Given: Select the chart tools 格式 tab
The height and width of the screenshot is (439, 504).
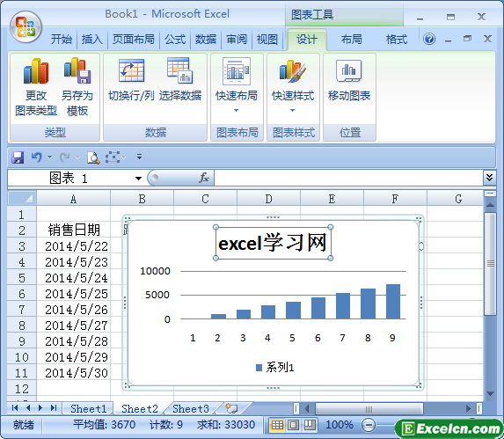Looking at the screenshot, I should click(397, 40).
